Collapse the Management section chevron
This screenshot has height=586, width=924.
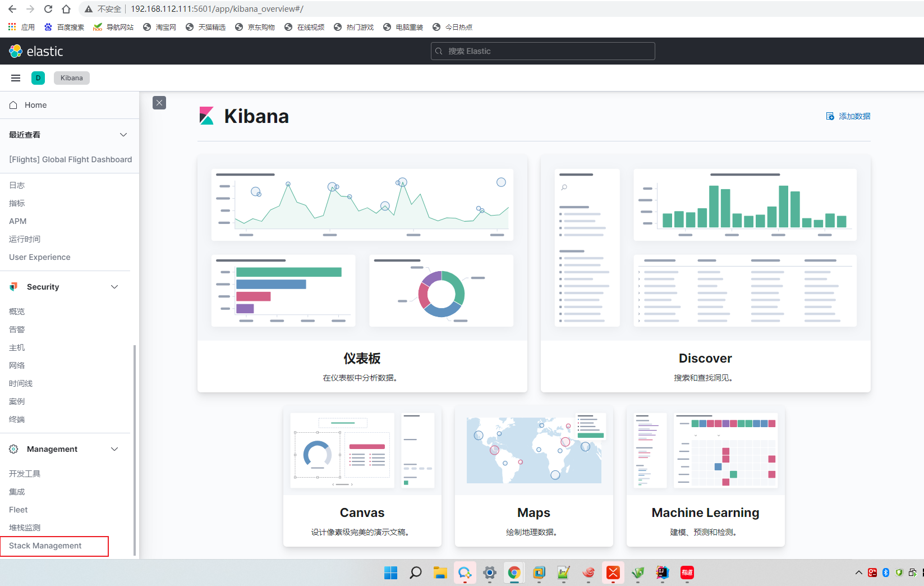point(114,449)
